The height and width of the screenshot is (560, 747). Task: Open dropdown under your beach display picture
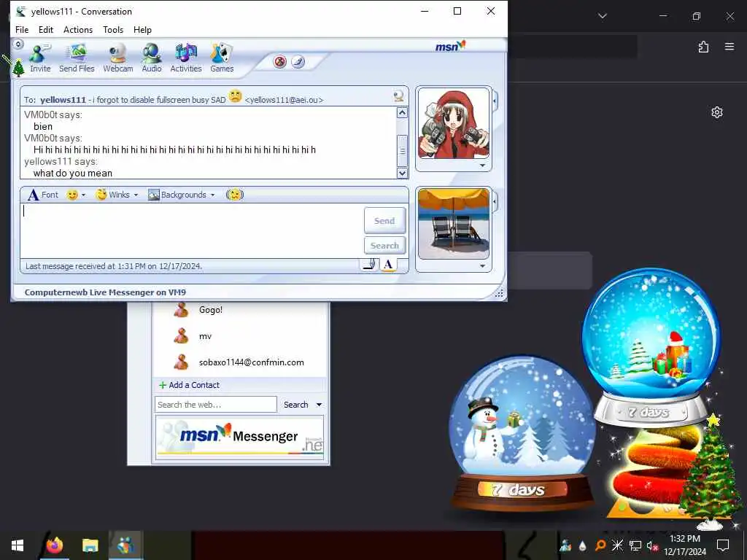(483, 266)
